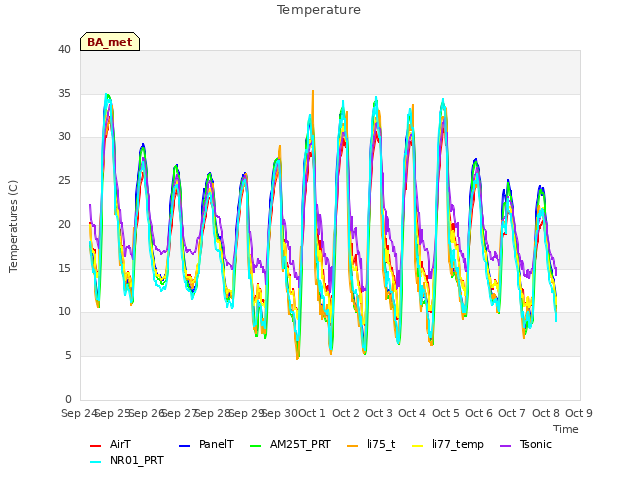Click the x-axis label 'Oct 9'
640x480 pixels.
click(579, 413)
